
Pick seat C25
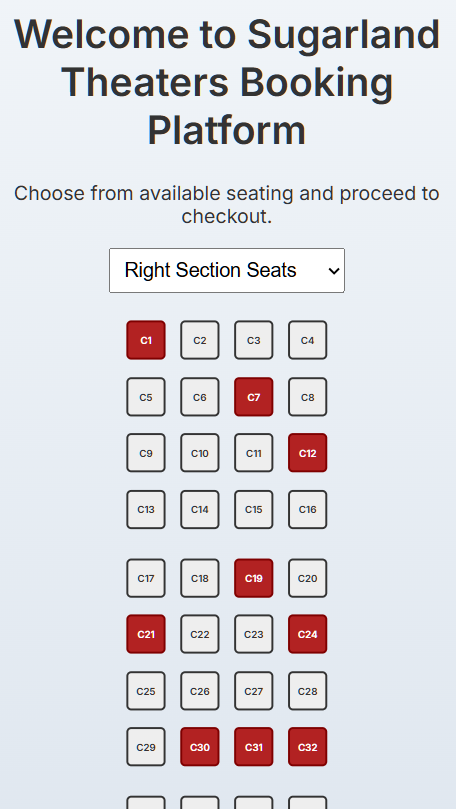[x=146, y=691]
